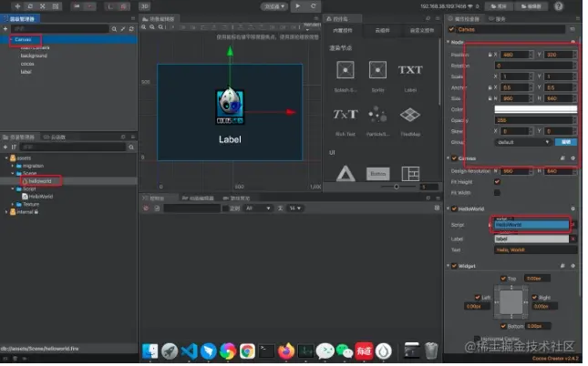Image resolution: width=588 pixels, height=366 pixels.
Task: Open the console font size 14 dropdown
Action: pyautogui.click(x=295, y=208)
